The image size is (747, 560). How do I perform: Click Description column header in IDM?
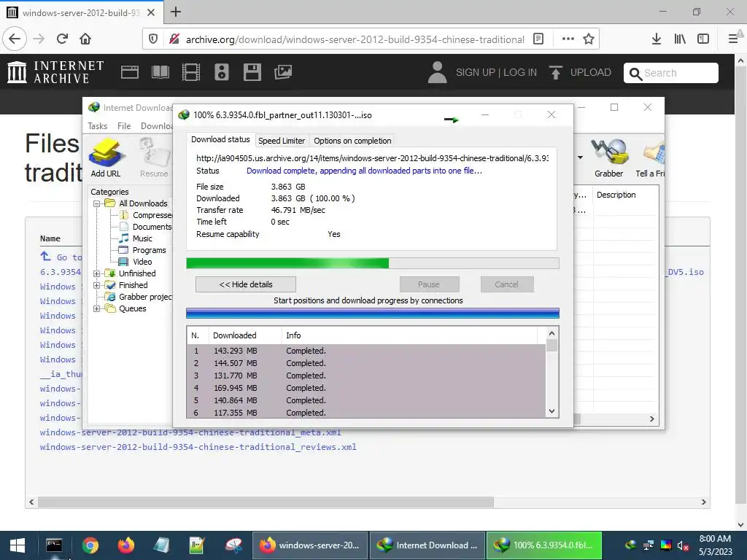[625, 195]
